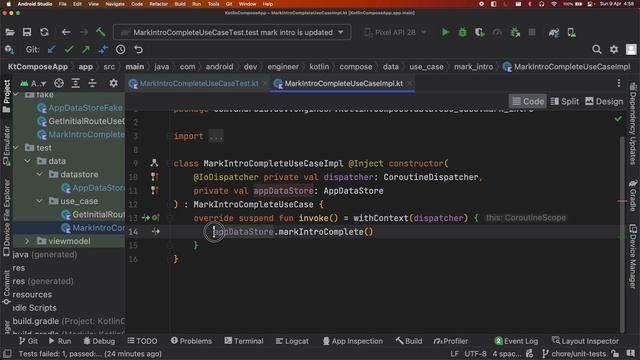This screenshot has height=360, width=640.
Task: Open Project panel options gear
Action: pyautogui.click(x=113, y=83)
